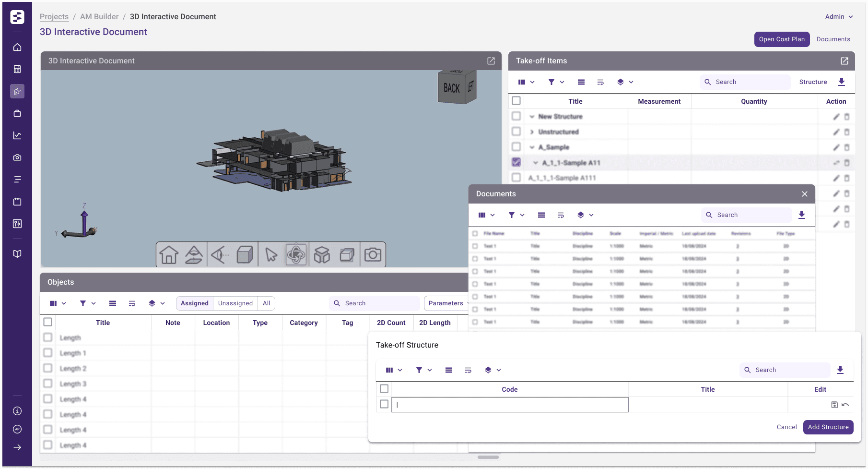Viewport: 868px width, 469px height.
Task: Click the Search field in Take-off Items
Action: 745,82
